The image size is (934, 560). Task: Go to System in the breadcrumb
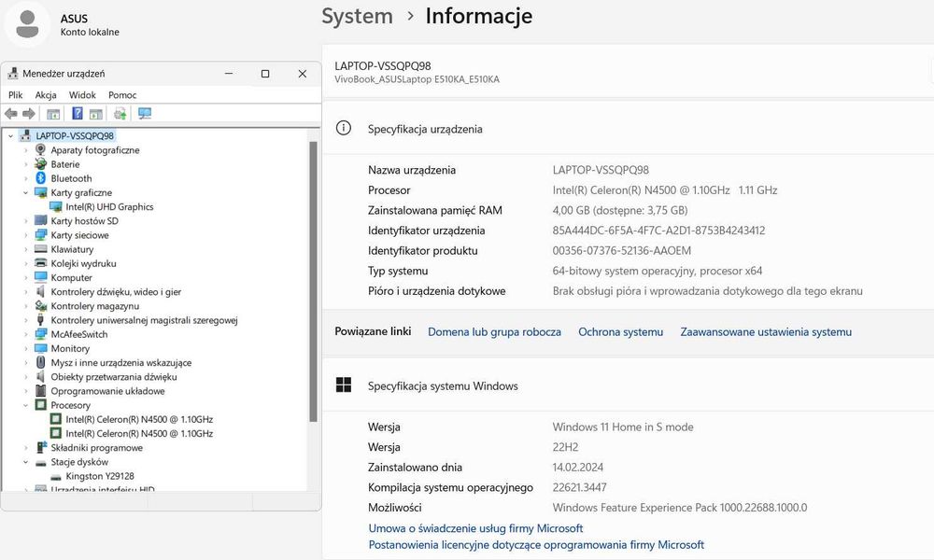coord(358,16)
